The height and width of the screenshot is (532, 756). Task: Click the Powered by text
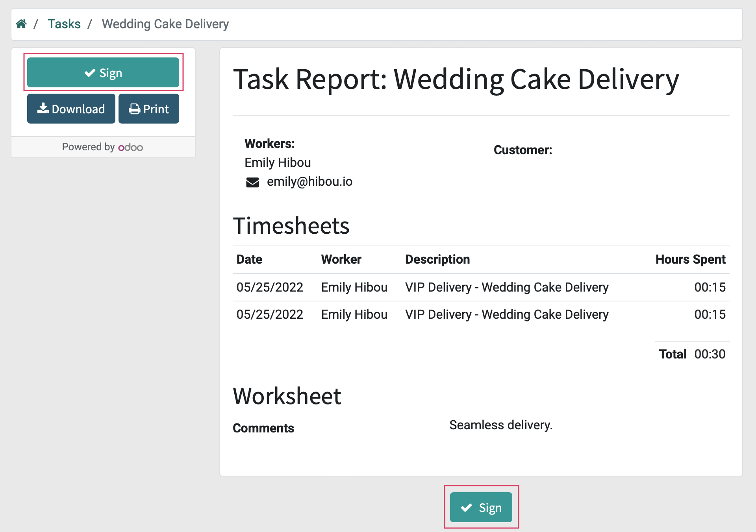[88, 147]
